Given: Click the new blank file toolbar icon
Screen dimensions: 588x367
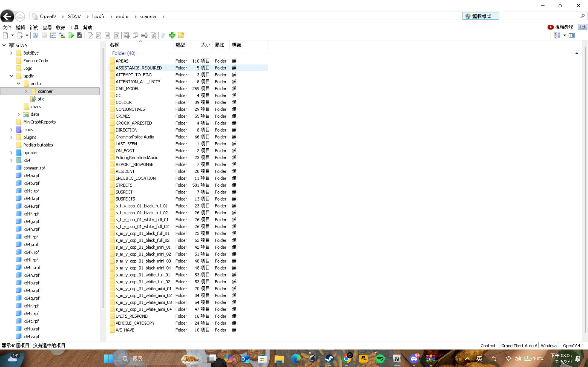Looking at the screenshot, I should (5, 35).
